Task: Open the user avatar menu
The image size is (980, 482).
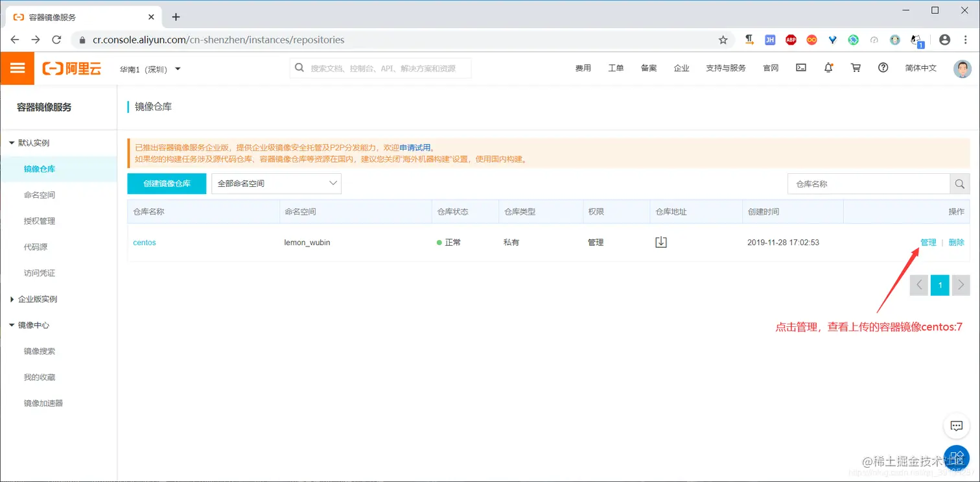Action: (x=962, y=68)
